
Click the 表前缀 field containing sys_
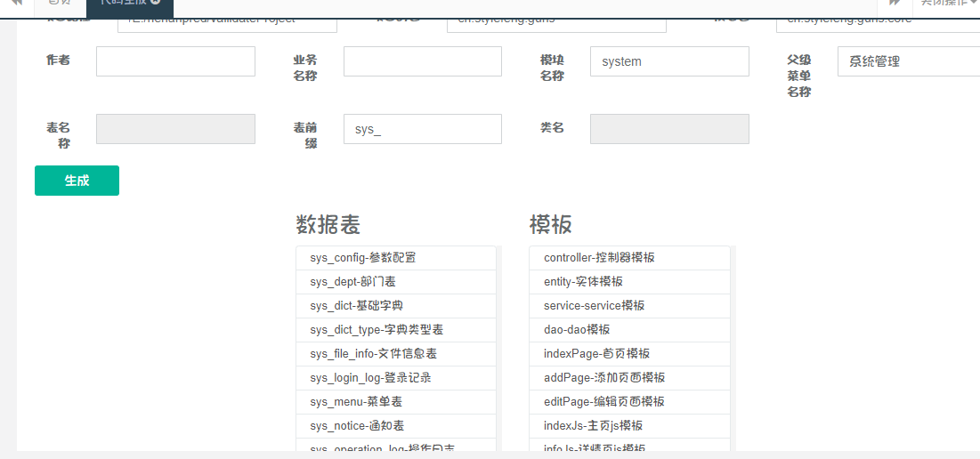click(x=423, y=129)
